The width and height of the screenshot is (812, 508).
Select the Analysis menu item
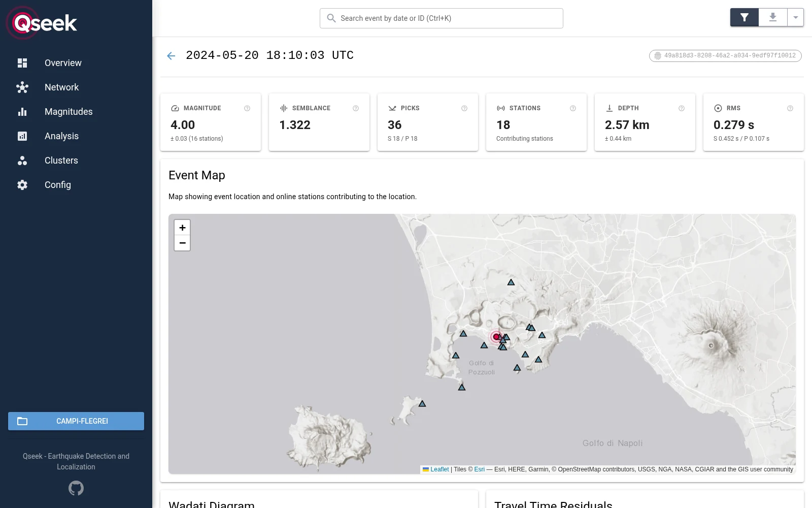(76, 136)
